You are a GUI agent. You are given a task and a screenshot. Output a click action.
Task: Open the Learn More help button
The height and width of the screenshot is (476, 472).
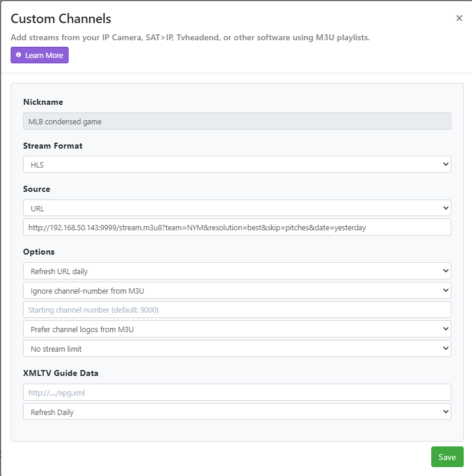click(x=40, y=55)
